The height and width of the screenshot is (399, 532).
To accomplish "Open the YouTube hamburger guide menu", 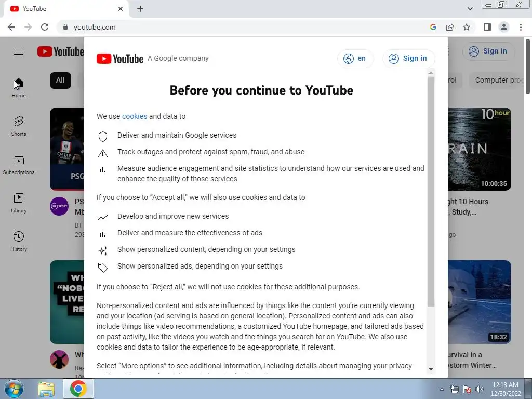I will [x=19, y=51].
